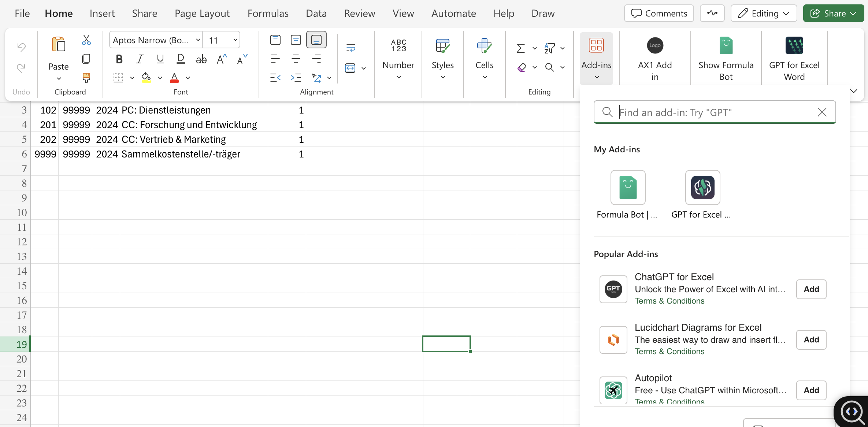The height and width of the screenshot is (427, 868).
Task: Toggle Bold formatting
Action: coord(119,59)
